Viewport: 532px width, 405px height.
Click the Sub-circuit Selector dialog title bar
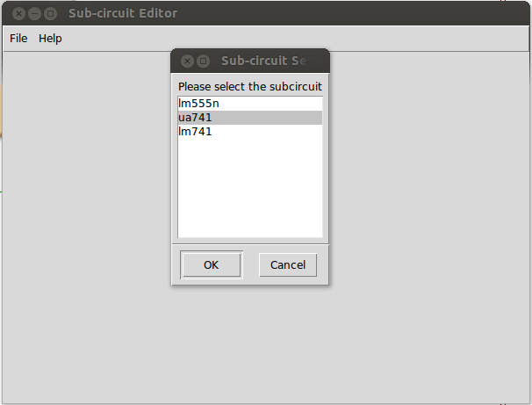click(x=263, y=61)
